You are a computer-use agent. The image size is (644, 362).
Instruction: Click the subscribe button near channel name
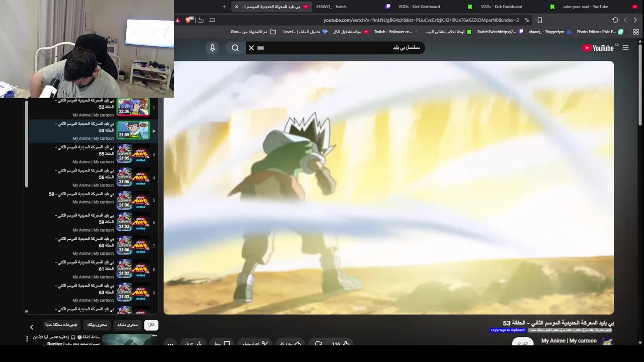point(523,342)
